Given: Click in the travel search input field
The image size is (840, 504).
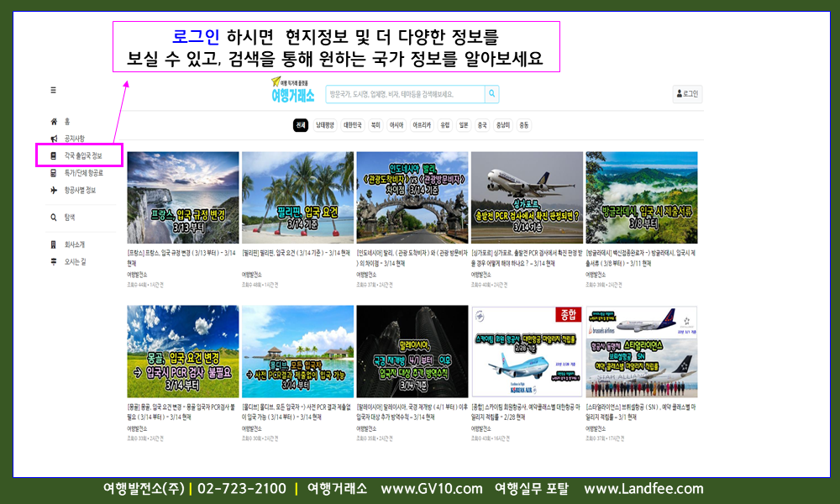Looking at the screenshot, I should point(405,94).
